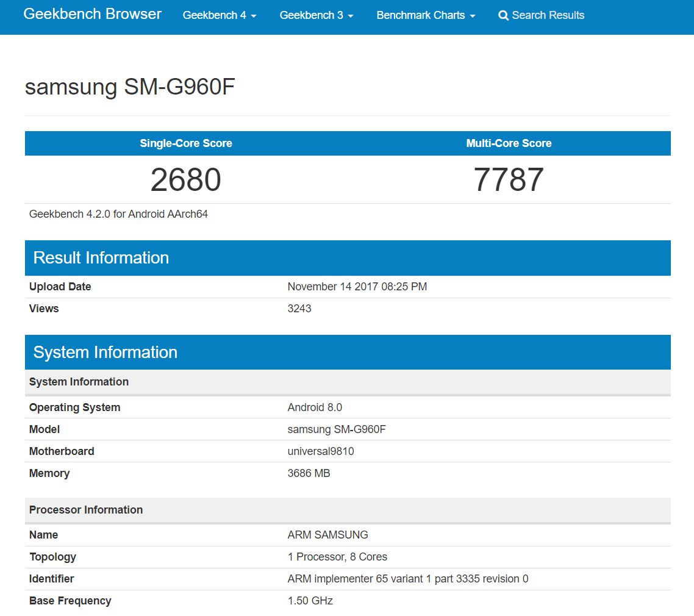Click the Geekbench Browser home logo
This screenshot has height=616, width=694.
tap(91, 15)
